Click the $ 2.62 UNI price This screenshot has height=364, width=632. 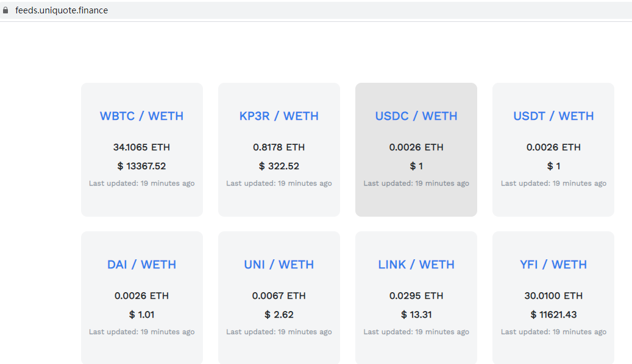(x=279, y=315)
